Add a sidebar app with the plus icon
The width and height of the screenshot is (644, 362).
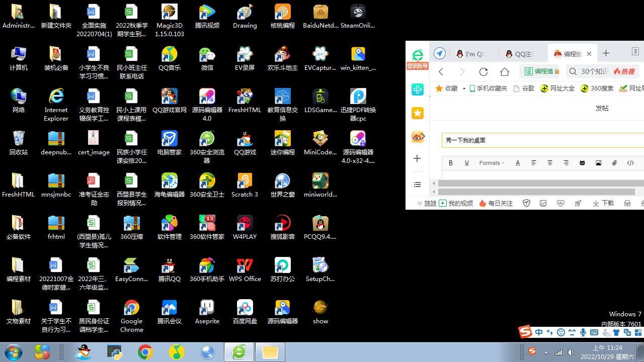click(x=417, y=159)
